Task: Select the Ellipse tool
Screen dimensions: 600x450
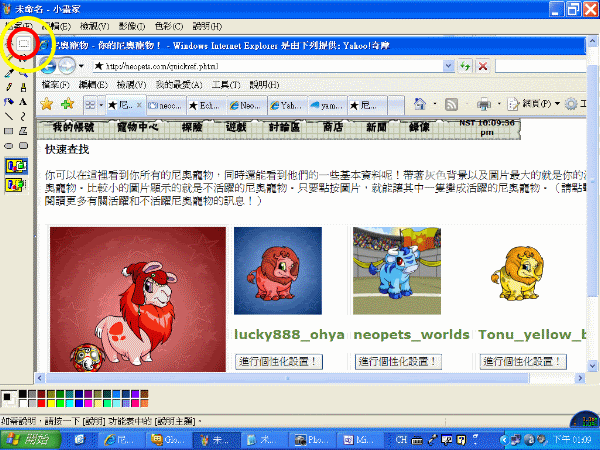Action: click(x=9, y=146)
